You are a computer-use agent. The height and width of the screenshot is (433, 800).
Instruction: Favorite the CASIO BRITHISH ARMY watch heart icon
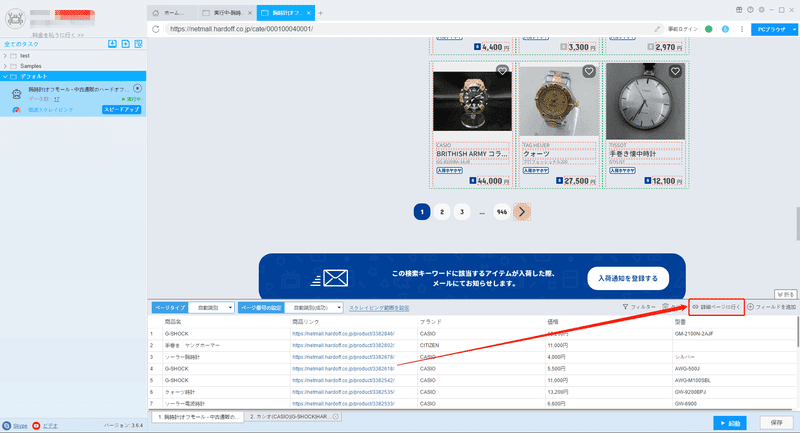coord(502,71)
